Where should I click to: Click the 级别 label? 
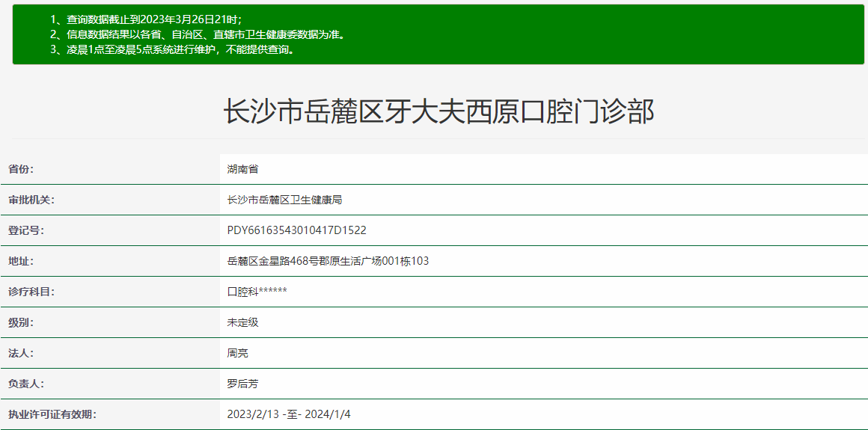tap(21, 322)
